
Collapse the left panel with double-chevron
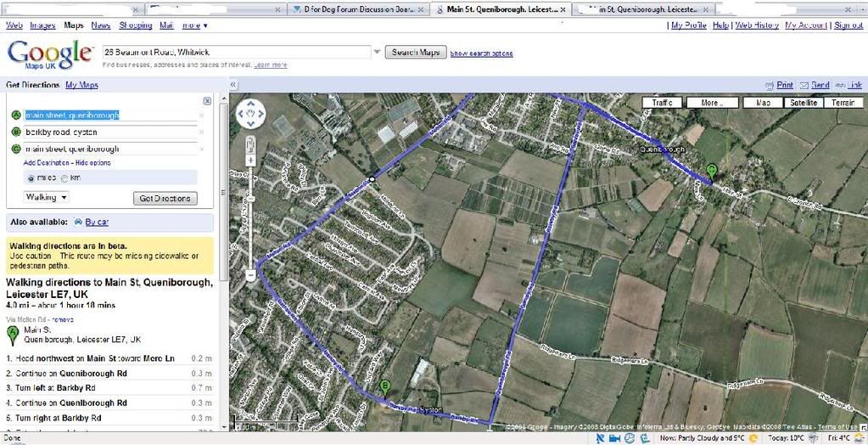[x=233, y=85]
